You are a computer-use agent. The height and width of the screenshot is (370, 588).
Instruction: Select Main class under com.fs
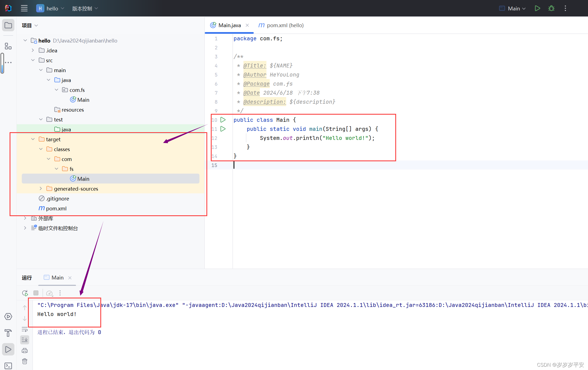(x=80, y=100)
